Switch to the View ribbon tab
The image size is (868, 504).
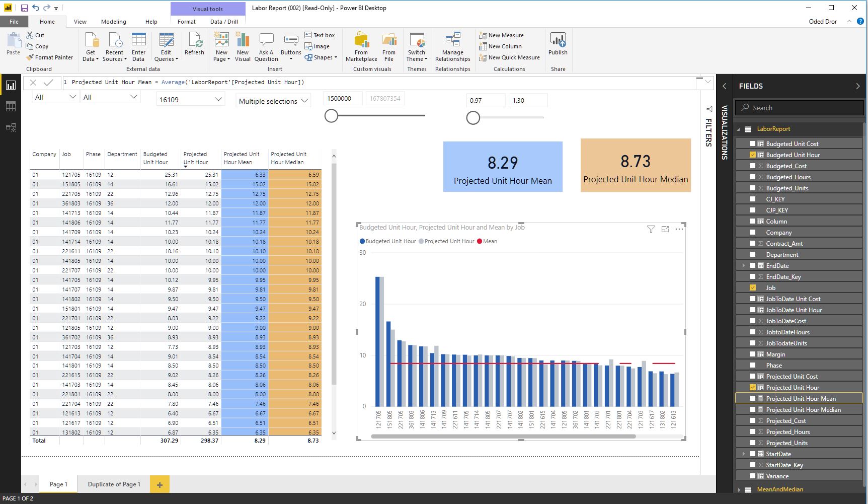pos(80,22)
